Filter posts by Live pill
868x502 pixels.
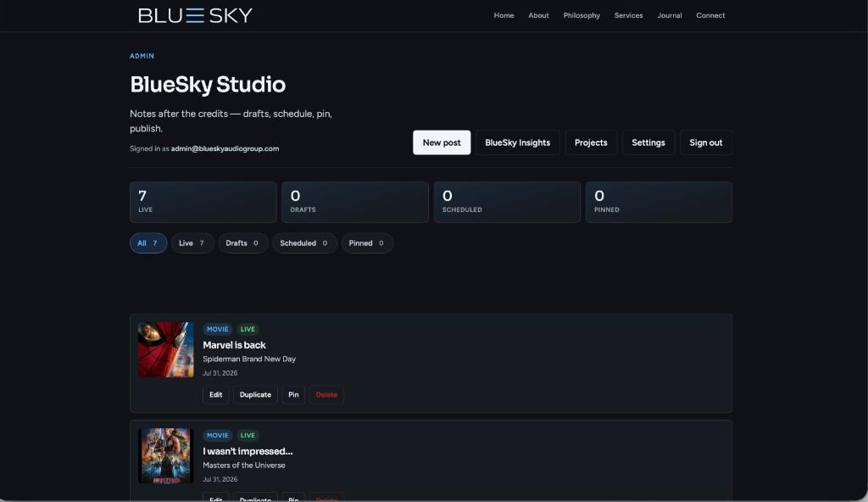coord(192,243)
